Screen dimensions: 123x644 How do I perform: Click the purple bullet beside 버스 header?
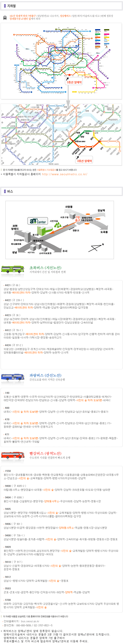point(5,191)
